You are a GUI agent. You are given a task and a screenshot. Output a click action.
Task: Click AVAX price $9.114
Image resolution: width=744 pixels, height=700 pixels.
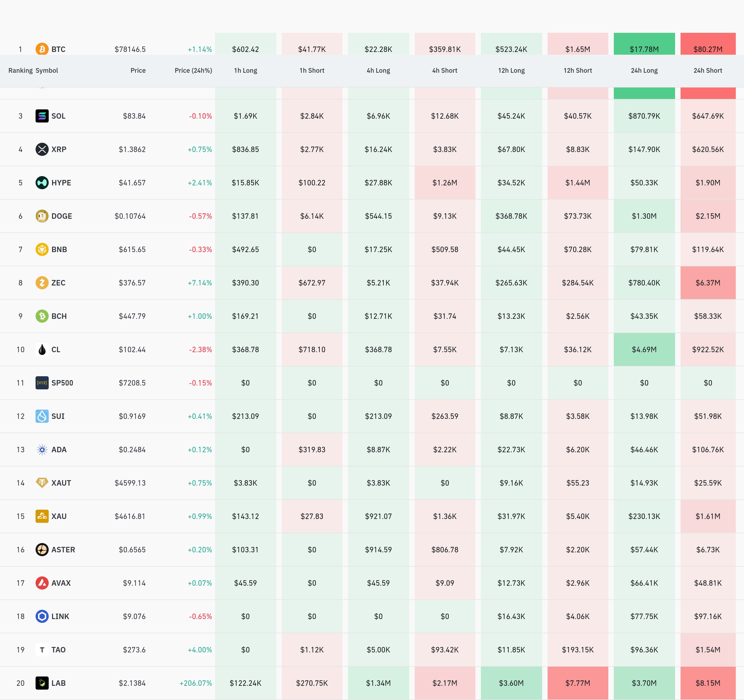click(134, 583)
